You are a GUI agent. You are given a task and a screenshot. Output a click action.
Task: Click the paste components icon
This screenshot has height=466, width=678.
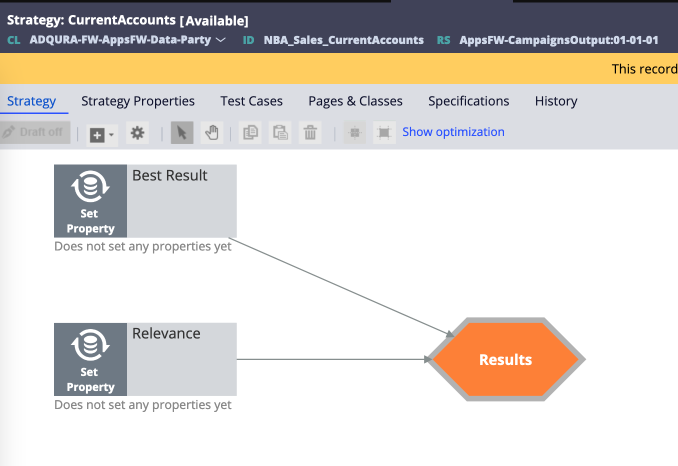coord(280,133)
